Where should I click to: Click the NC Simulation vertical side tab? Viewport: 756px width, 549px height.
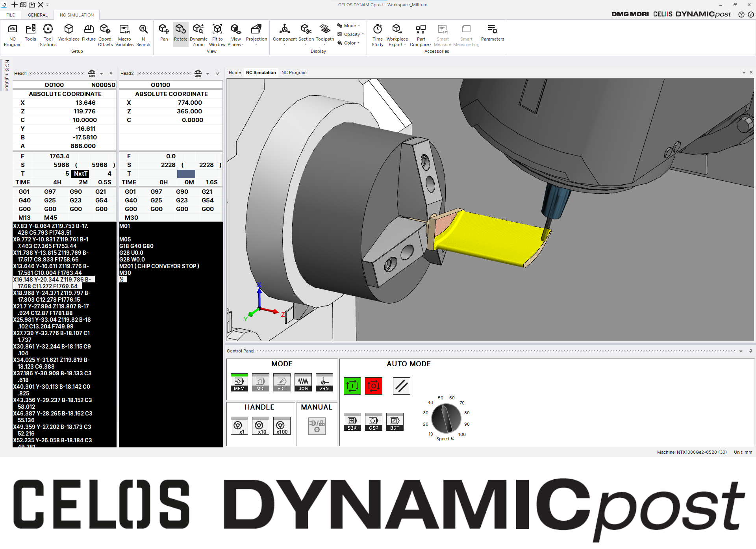[x=7, y=76]
